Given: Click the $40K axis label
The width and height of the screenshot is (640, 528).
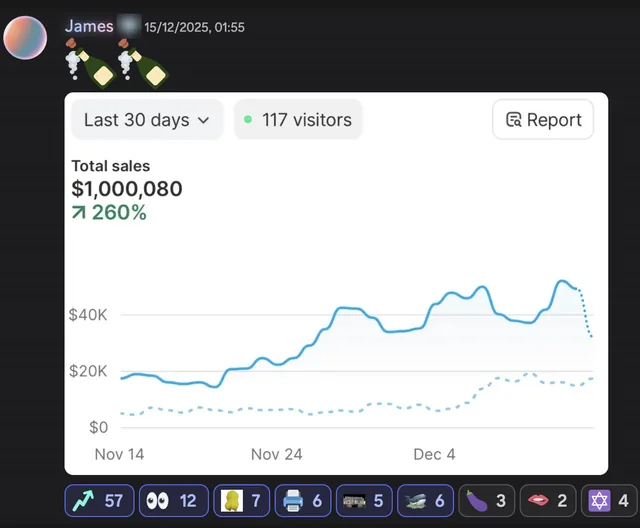Looking at the screenshot, I should click(88, 315).
